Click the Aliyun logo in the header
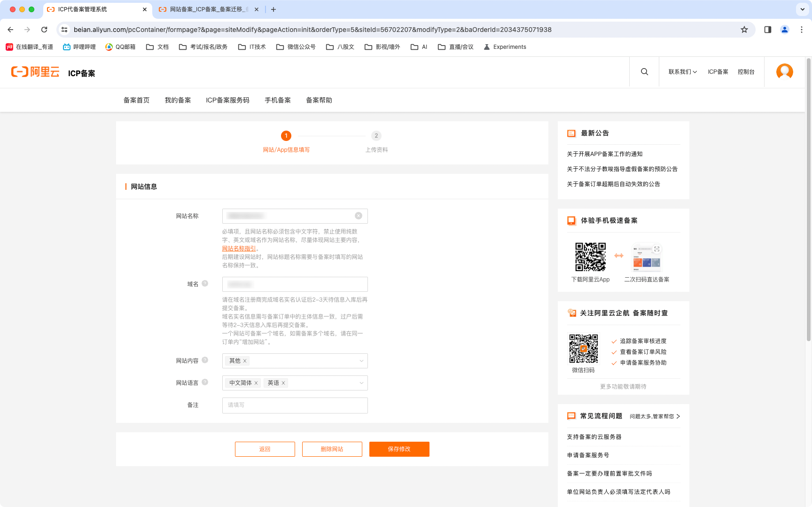Image resolution: width=812 pixels, height=507 pixels. (x=36, y=72)
